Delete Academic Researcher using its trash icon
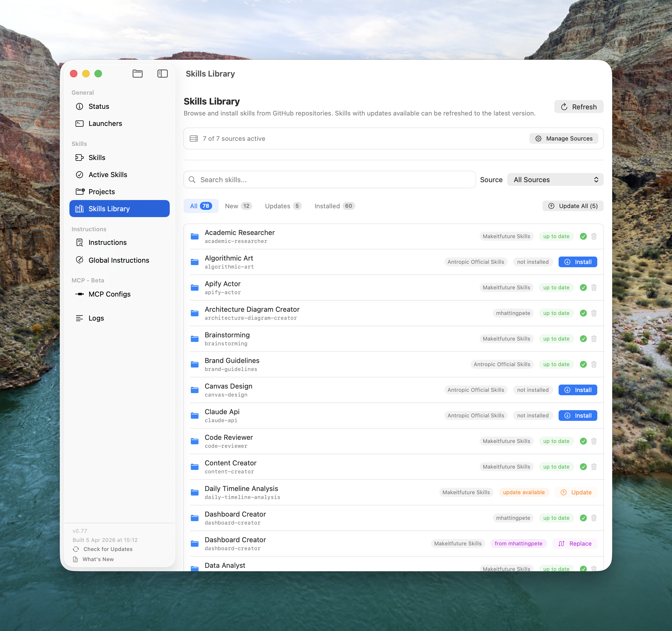The image size is (672, 631). pos(594,236)
